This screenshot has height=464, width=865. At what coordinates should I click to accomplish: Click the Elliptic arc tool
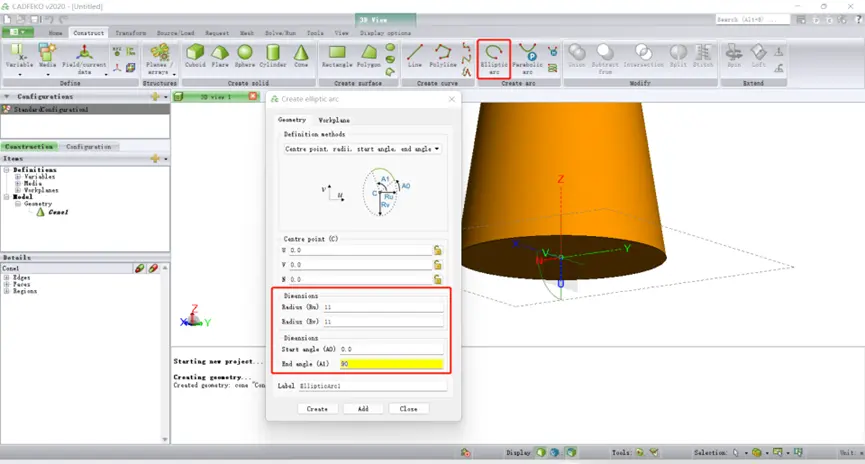point(494,58)
